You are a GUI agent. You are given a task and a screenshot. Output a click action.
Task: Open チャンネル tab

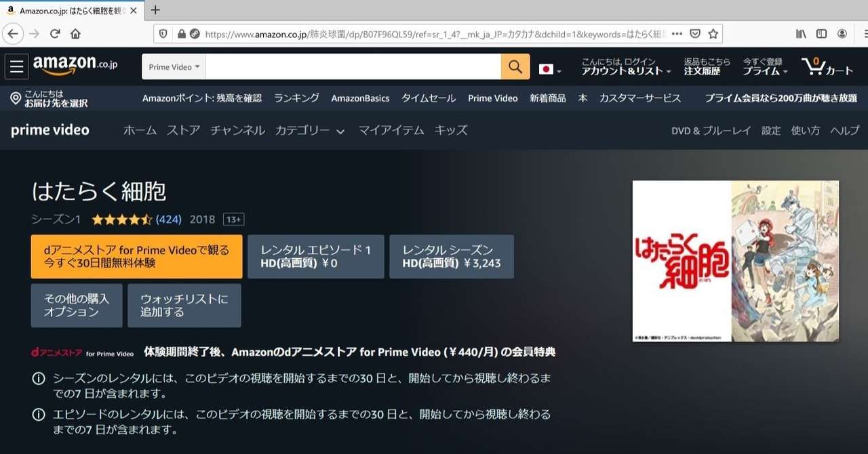[x=237, y=130]
